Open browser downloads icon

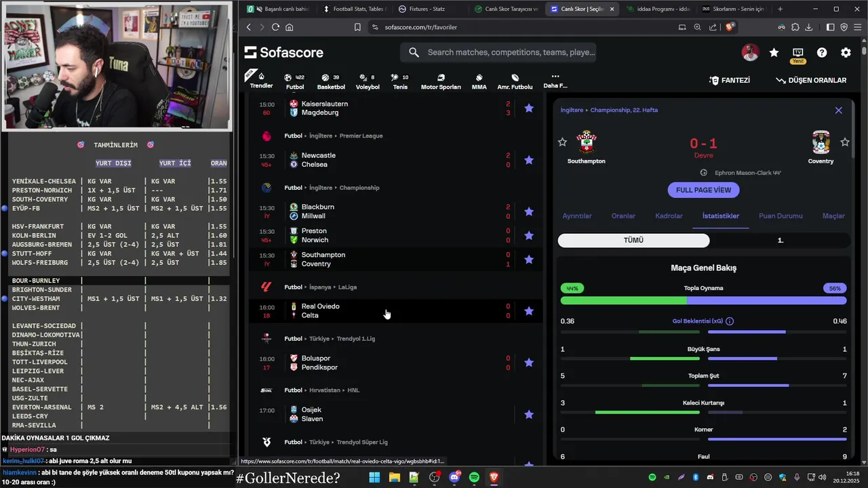(x=809, y=27)
